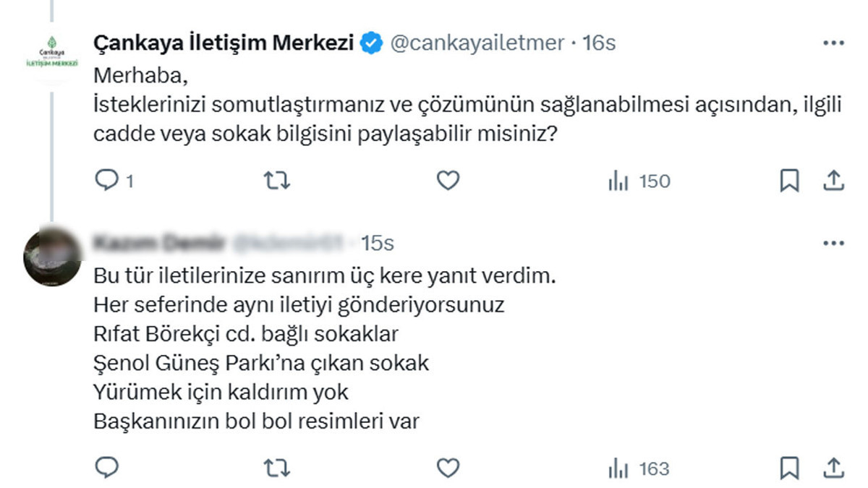
Task: Open the reply's 15s timestamp
Action: (x=378, y=244)
